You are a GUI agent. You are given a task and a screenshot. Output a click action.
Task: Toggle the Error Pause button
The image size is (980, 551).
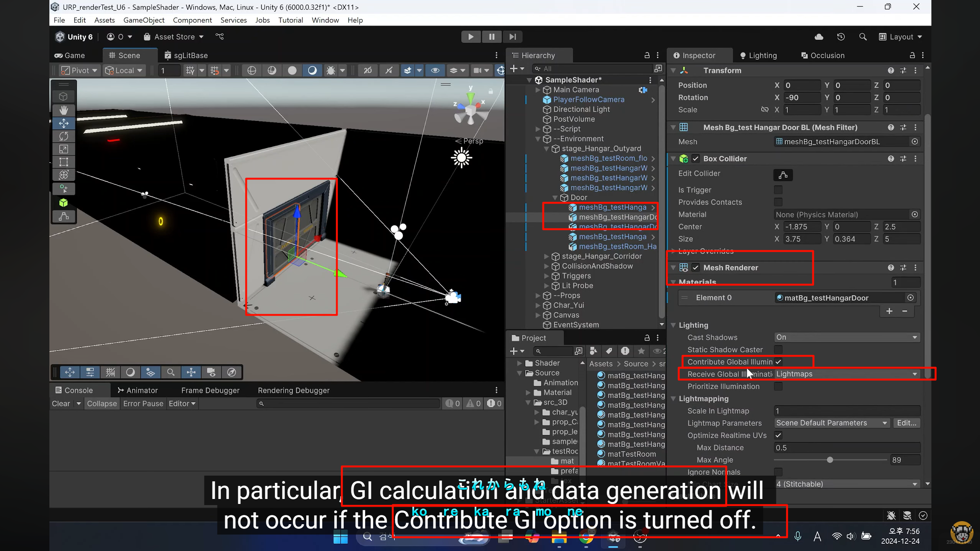[143, 404]
